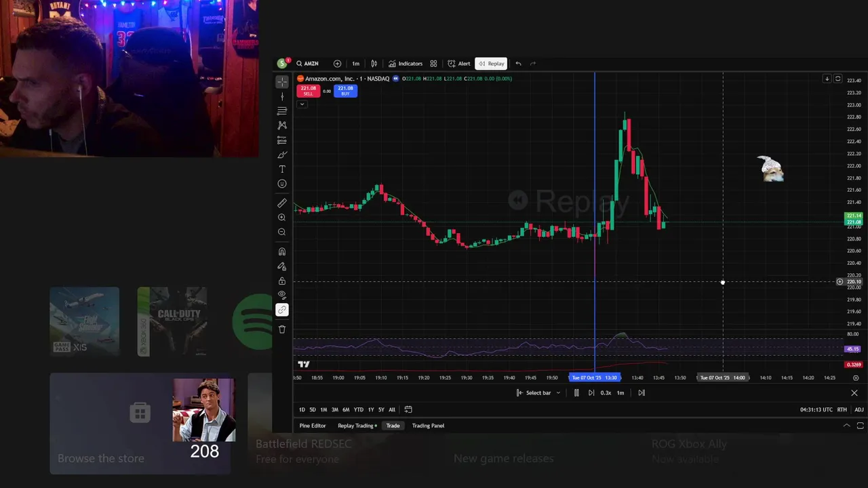Create an Alert
868x488 pixels.
click(459, 64)
